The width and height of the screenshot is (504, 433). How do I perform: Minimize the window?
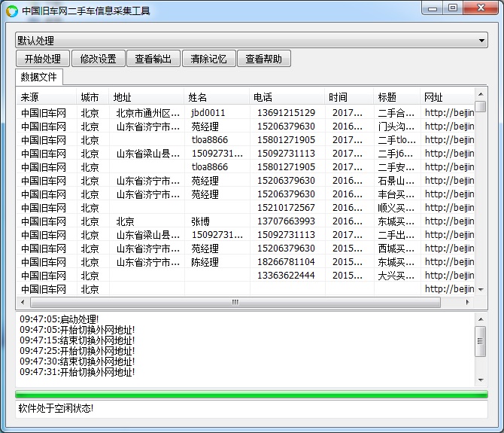click(433, 8)
